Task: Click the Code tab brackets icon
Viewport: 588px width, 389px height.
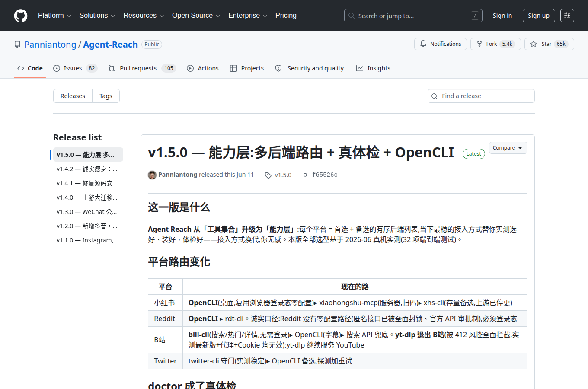Action: [21, 68]
